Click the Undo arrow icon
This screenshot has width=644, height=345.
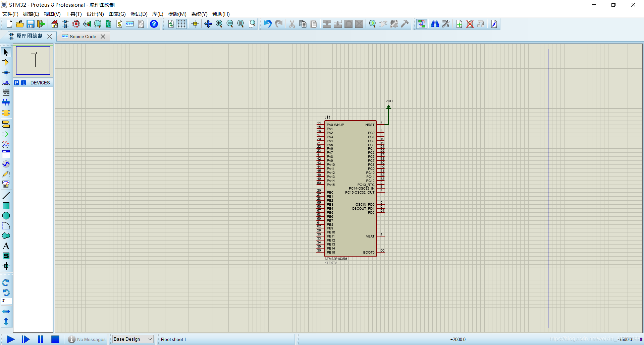(268, 24)
